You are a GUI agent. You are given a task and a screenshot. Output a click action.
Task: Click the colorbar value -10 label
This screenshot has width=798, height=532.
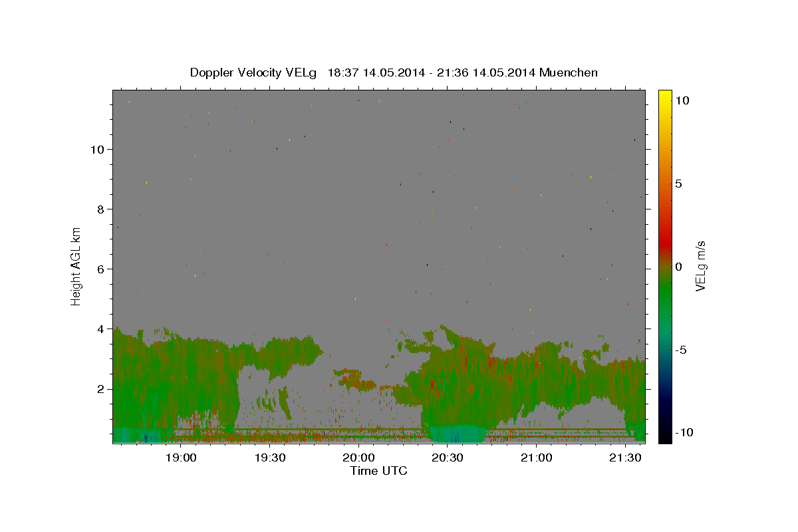pyautogui.click(x=684, y=433)
